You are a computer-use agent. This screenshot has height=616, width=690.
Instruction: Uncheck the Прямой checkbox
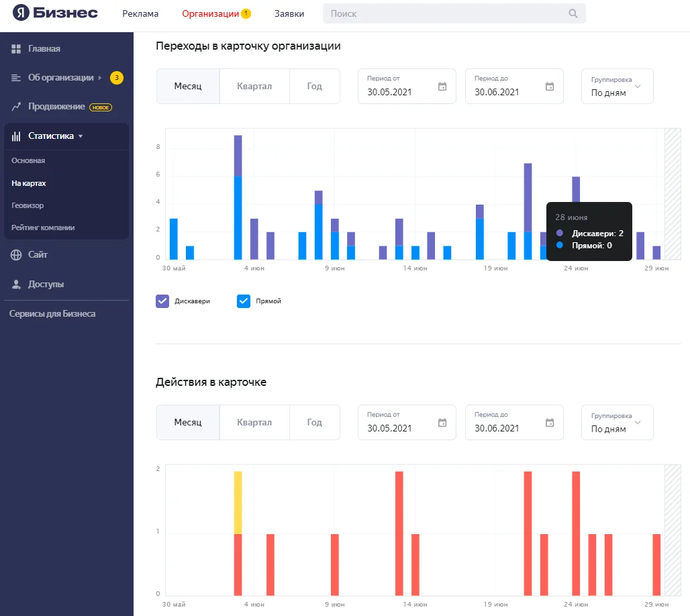coord(244,301)
